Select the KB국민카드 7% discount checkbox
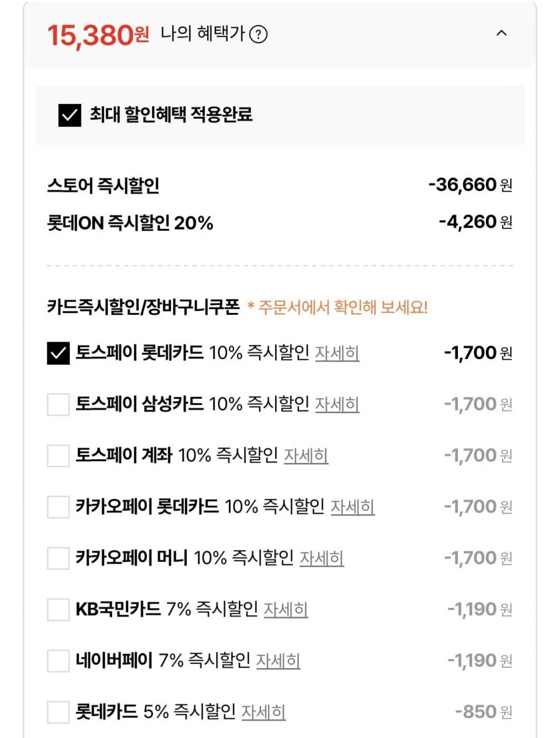This screenshot has height=738, width=560. click(x=58, y=610)
